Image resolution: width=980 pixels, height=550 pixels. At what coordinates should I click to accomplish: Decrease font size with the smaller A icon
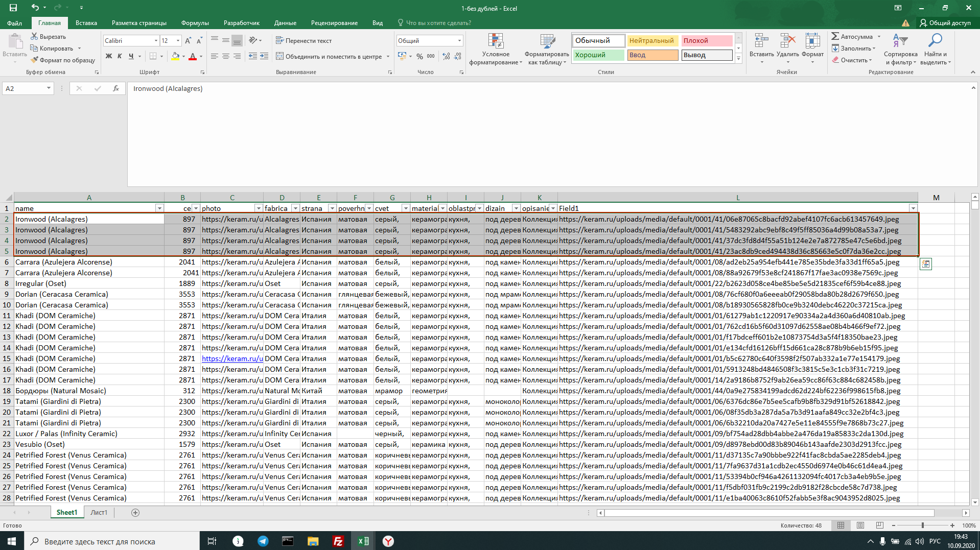(199, 40)
